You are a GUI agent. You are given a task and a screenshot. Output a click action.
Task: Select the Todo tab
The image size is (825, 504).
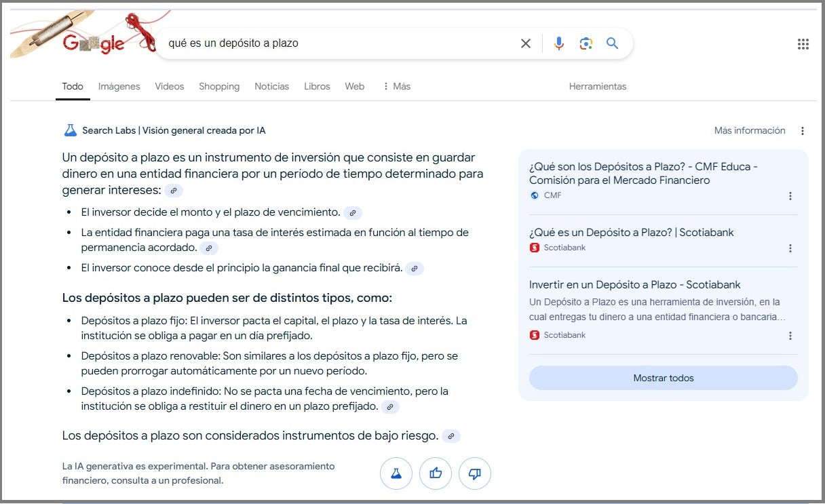coord(73,86)
